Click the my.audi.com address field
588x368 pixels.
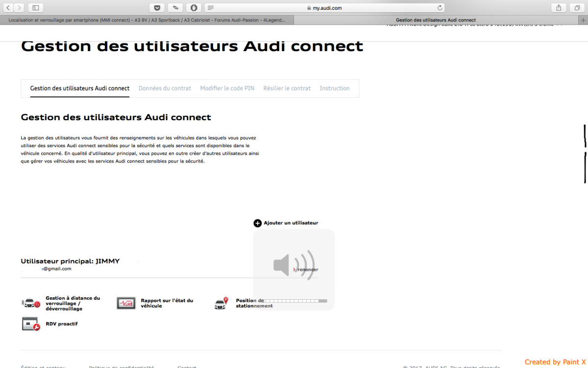323,8
